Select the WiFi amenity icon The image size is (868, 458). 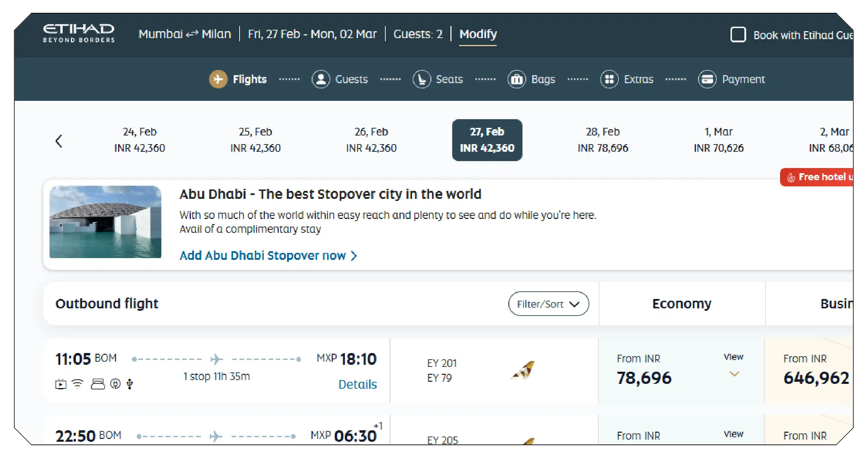click(x=77, y=383)
